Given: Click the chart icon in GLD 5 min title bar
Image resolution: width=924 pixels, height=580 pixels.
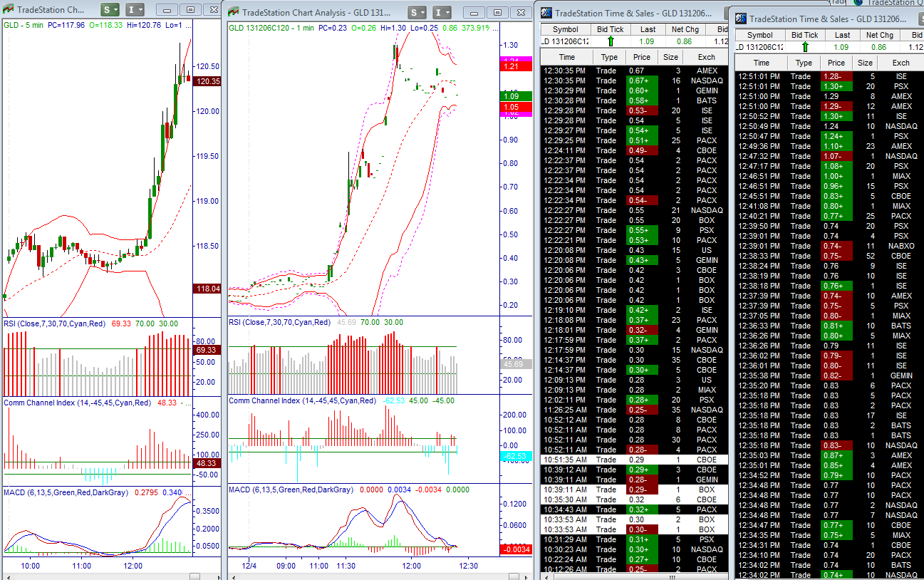Looking at the screenshot, I should tap(9, 10).
